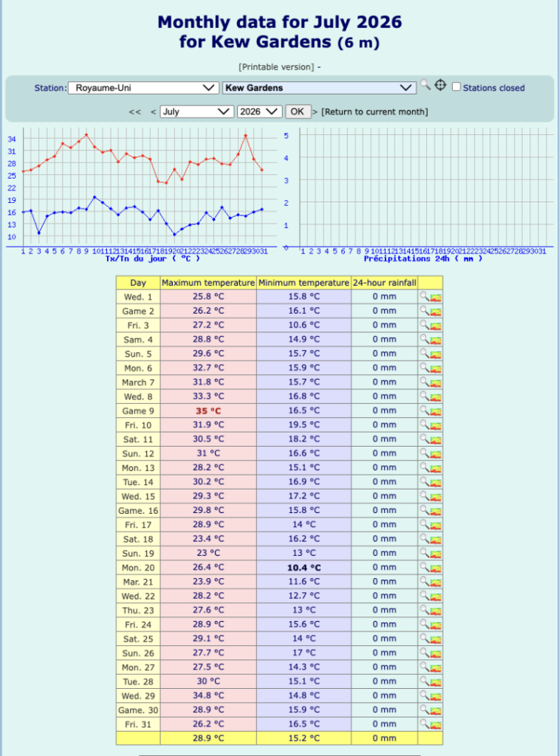This screenshot has width=559, height=756.
Task: Click magnifier icon in Fri. 31 row
Action: click(x=424, y=724)
